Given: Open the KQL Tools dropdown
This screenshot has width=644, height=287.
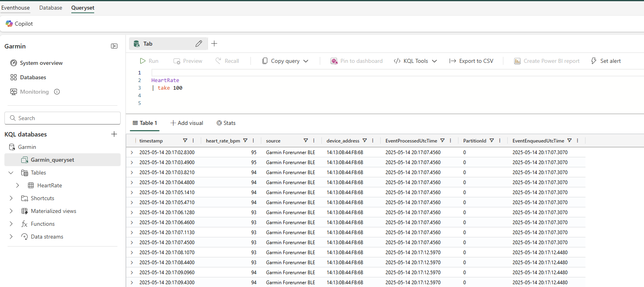Looking at the screenshot, I should coord(434,61).
